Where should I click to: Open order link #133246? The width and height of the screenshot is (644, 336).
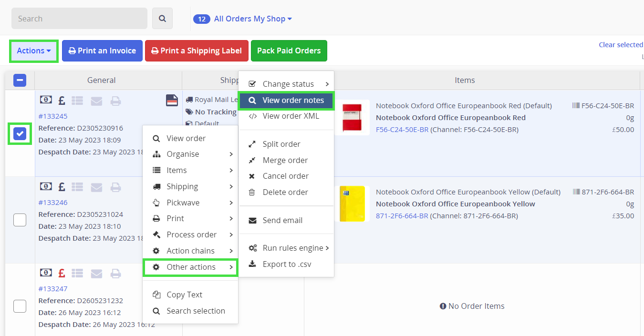point(53,202)
